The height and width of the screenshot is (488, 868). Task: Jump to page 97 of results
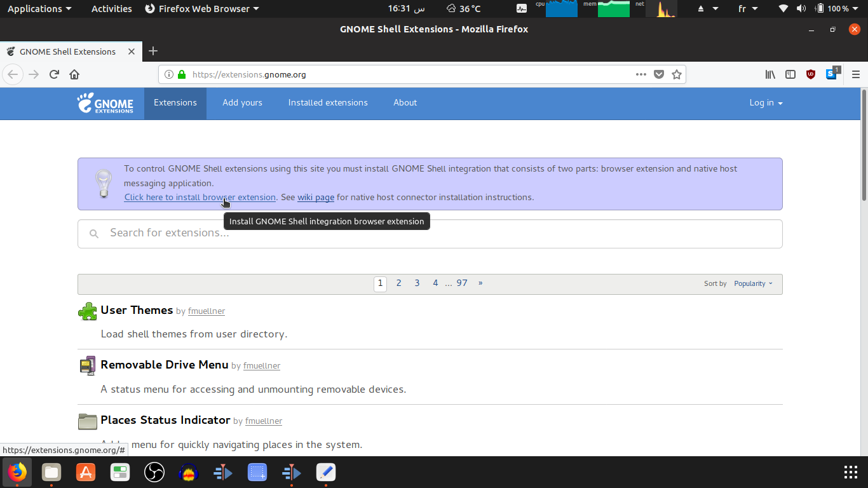(x=462, y=283)
